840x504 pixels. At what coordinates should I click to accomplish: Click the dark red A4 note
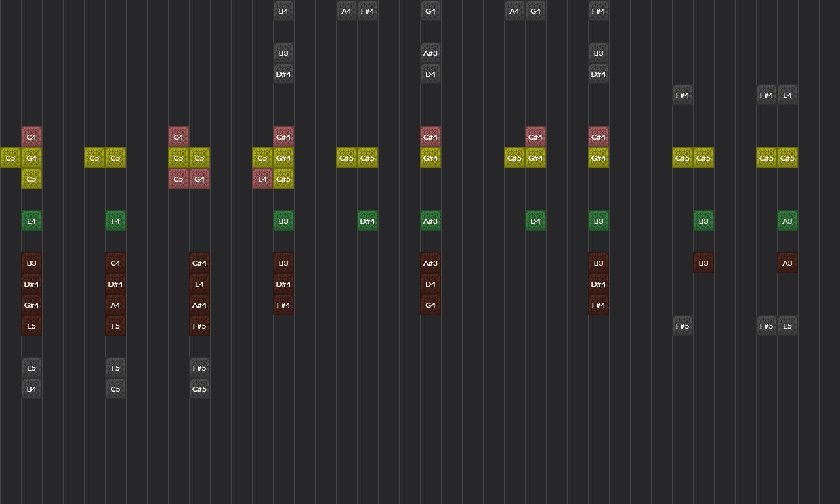point(115,305)
